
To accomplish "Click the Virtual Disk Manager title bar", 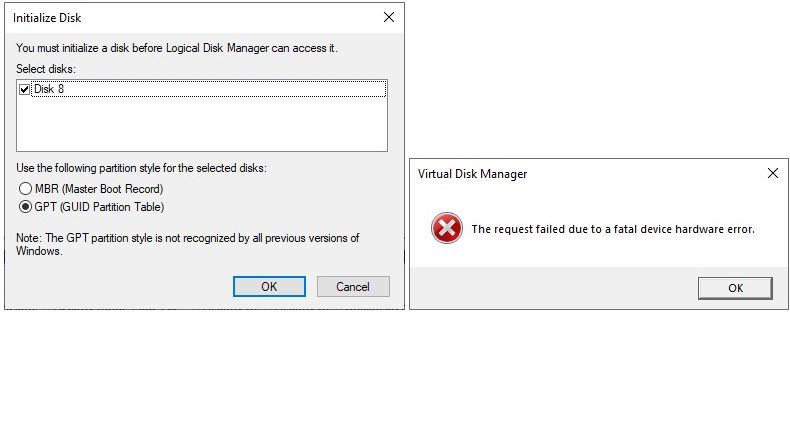I will [x=584, y=174].
